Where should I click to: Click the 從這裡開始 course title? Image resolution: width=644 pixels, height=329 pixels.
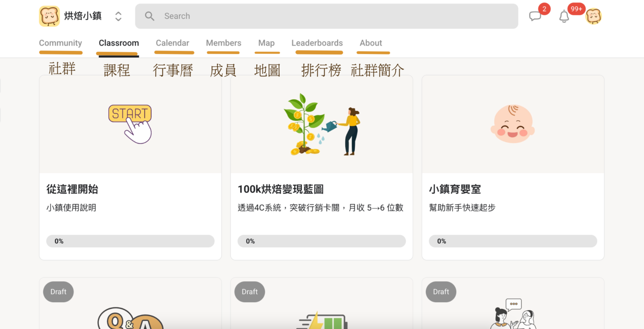[72, 190]
